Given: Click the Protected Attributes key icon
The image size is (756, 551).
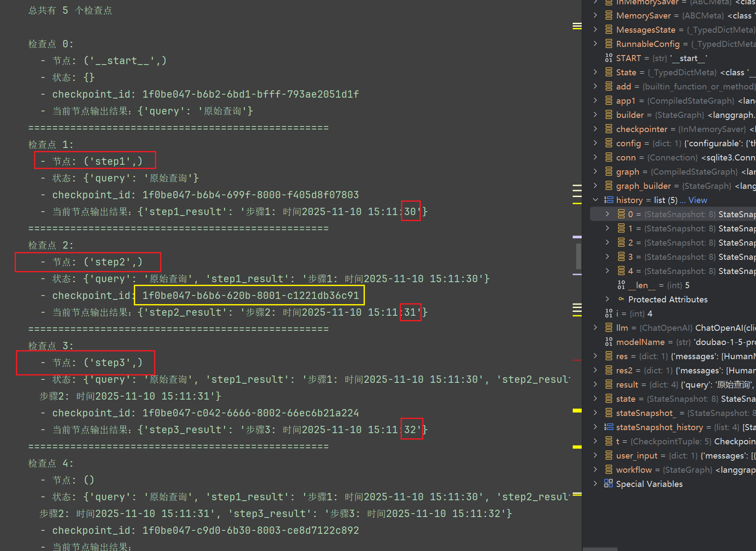Looking at the screenshot, I should [x=621, y=299].
